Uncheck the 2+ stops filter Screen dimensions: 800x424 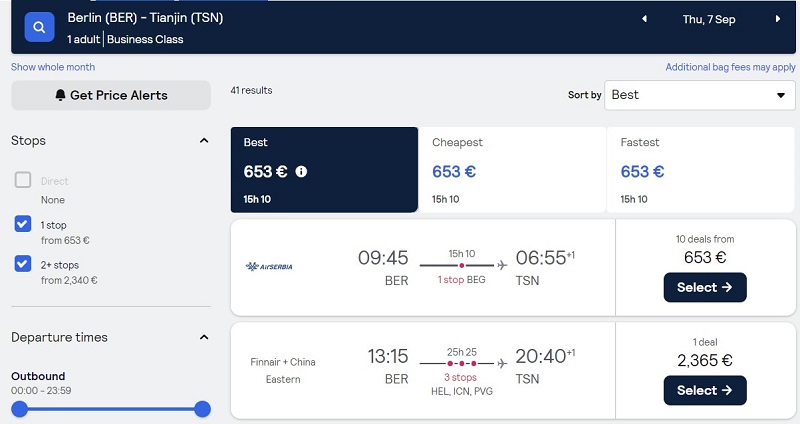[23, 263]
